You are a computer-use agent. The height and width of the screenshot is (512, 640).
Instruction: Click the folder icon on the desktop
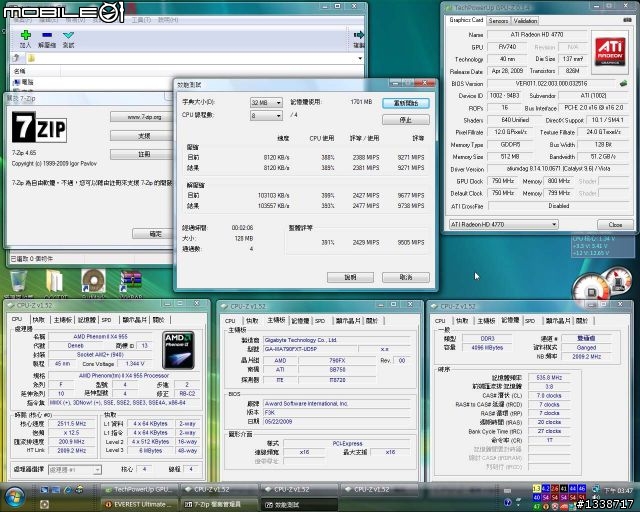click(x=54, y=282)
